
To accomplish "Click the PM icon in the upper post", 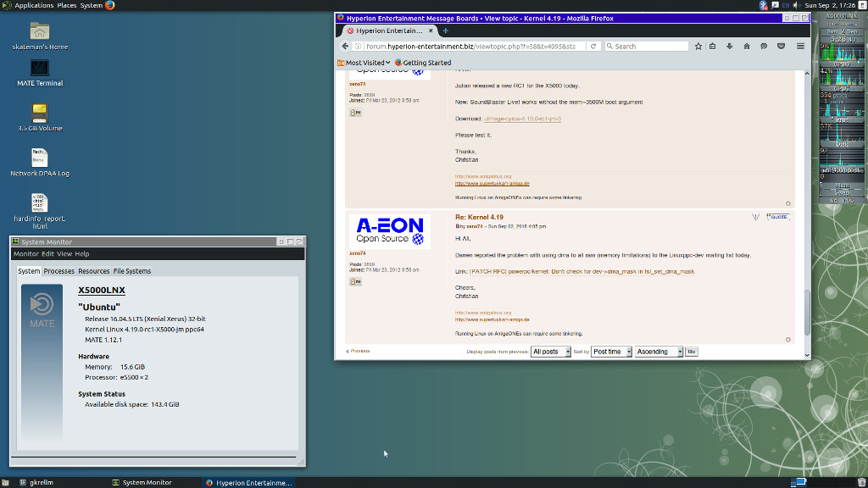I will 355,113.
